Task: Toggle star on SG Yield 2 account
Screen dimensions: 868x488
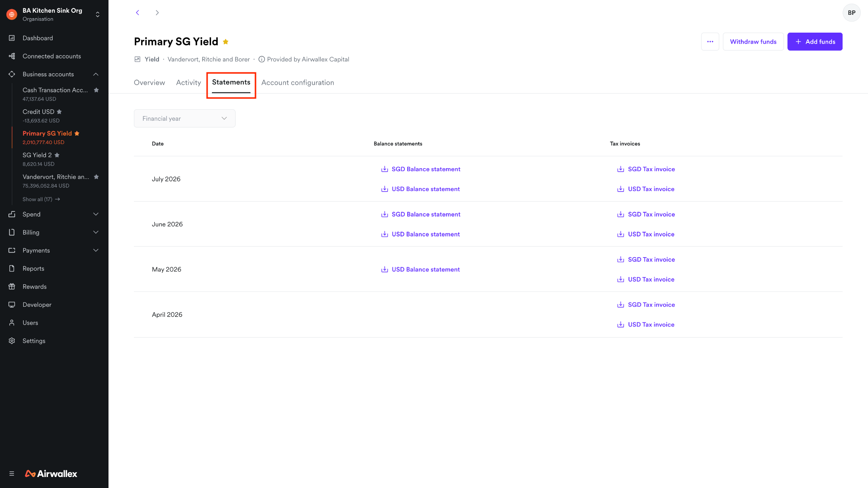Action: tap(57, 155)
